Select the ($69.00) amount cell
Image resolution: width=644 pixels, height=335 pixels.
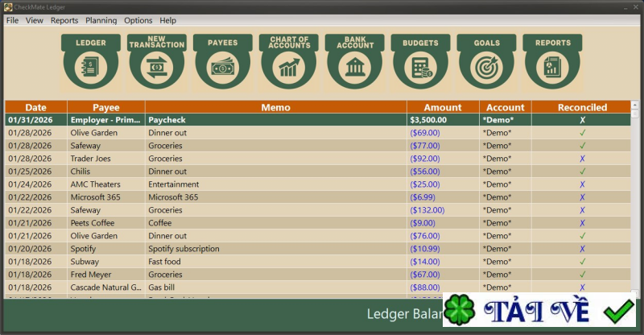coord(443,133)
